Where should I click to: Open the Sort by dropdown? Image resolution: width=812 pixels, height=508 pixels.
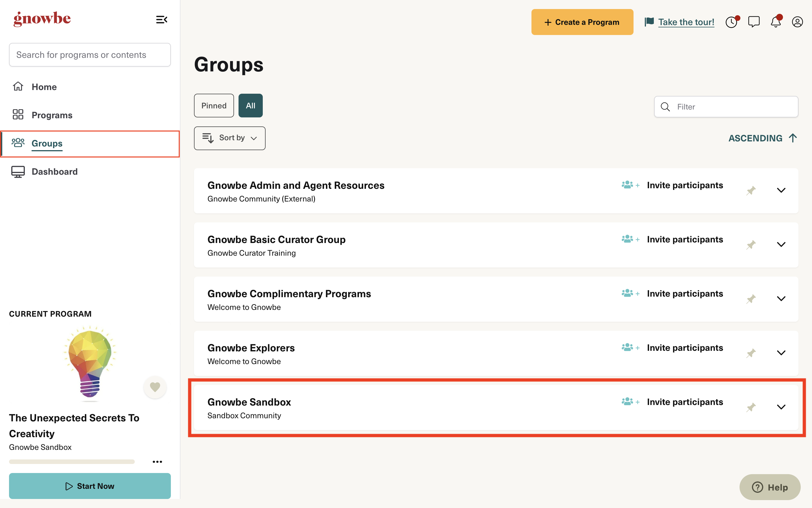click(x=230, y=138)
